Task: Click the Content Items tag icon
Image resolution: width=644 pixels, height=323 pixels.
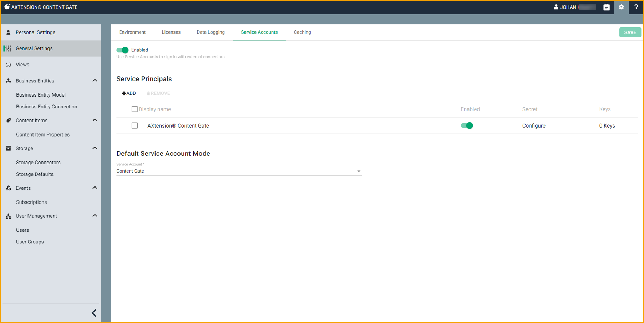Action: (x=9, y=121)
